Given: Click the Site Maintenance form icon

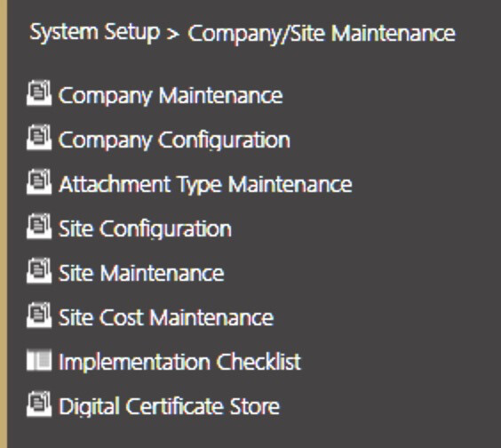Looking at the screenshot, I should coord(39,270).
